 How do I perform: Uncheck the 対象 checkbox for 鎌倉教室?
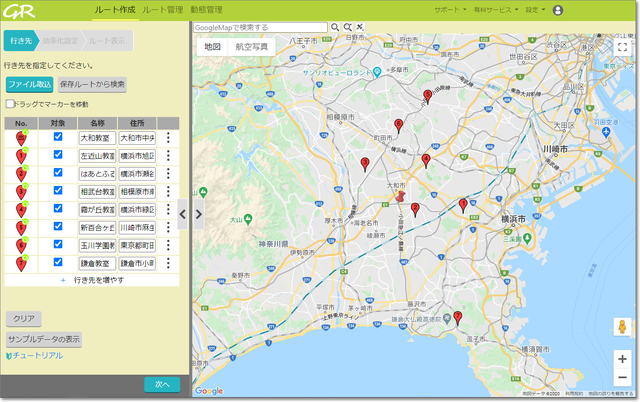(58, 261)
